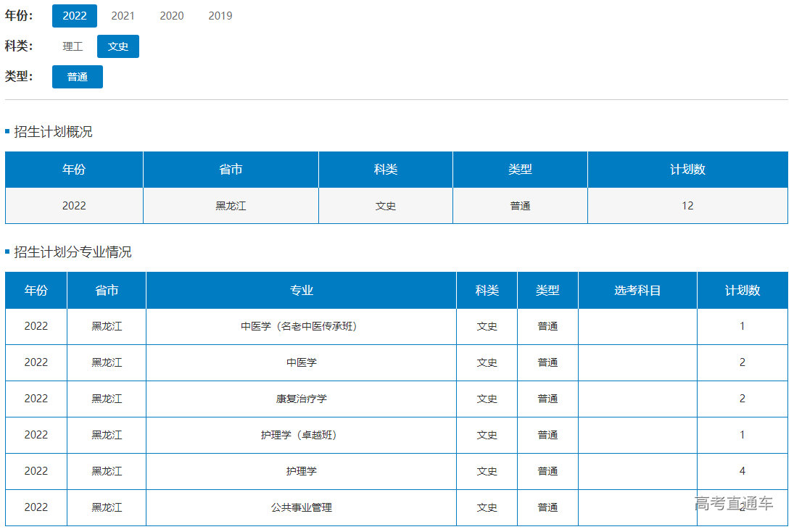Select the 2022 year filter
Image resolution: width=794 pixels, height=532 pixels.
[x=74, y=16]
